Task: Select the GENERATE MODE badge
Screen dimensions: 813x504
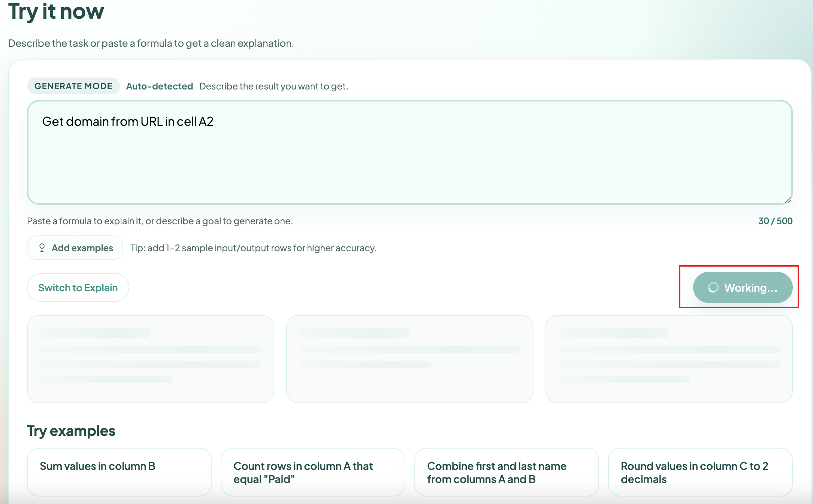Action: (x=73, y=86)
